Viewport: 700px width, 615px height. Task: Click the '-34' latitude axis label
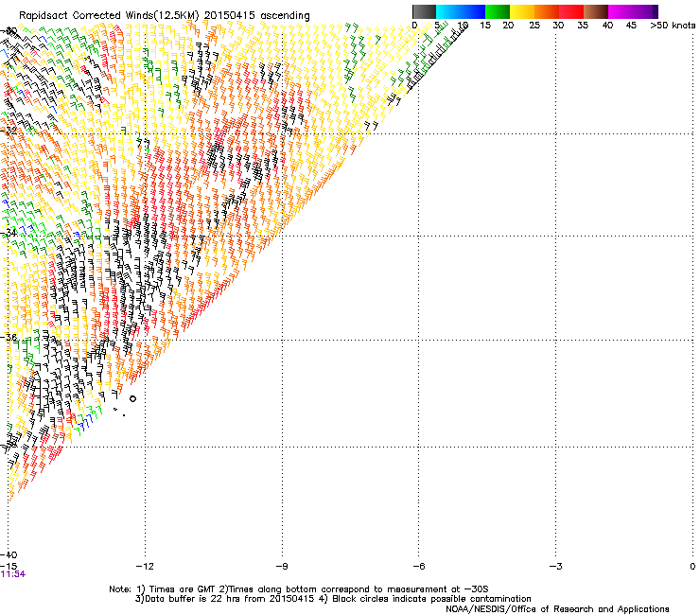coord(9,233)
